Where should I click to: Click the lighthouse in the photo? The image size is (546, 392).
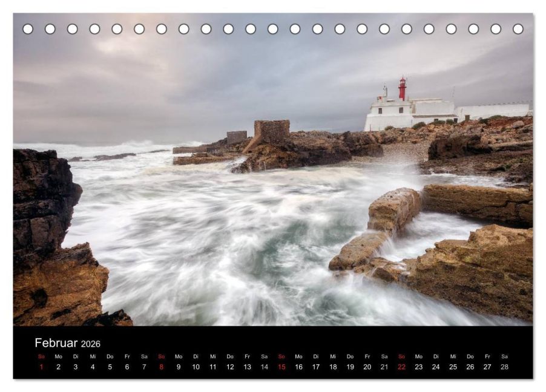click(x=401, y=88)
